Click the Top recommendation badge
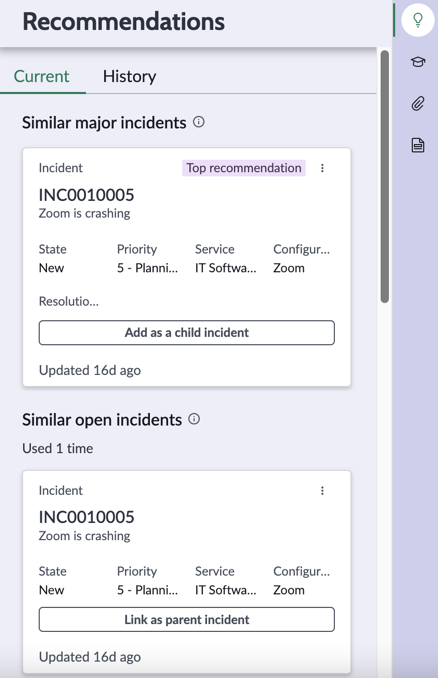 [244, 168]
